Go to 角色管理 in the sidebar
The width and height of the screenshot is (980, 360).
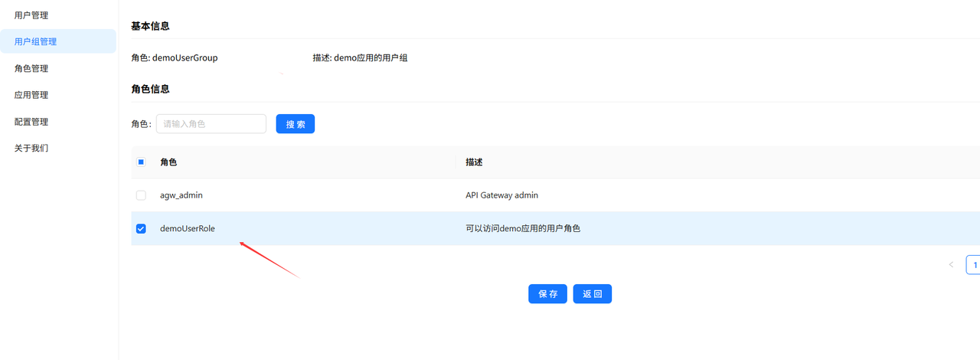click(x=31, y=68)
